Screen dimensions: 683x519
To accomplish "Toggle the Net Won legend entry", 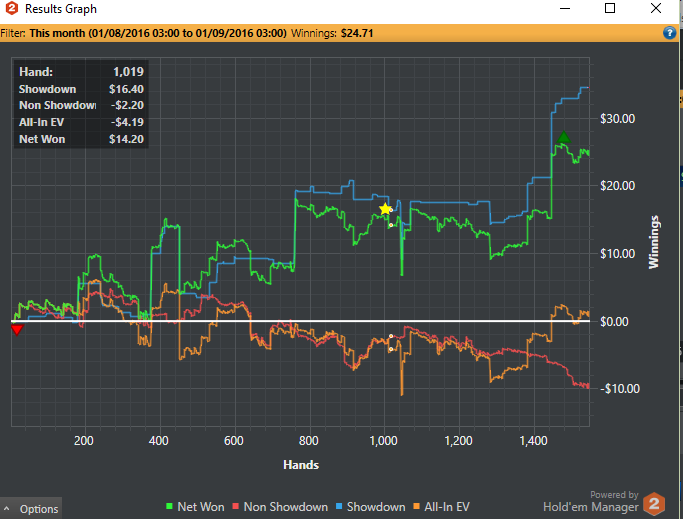I will 195,507.
